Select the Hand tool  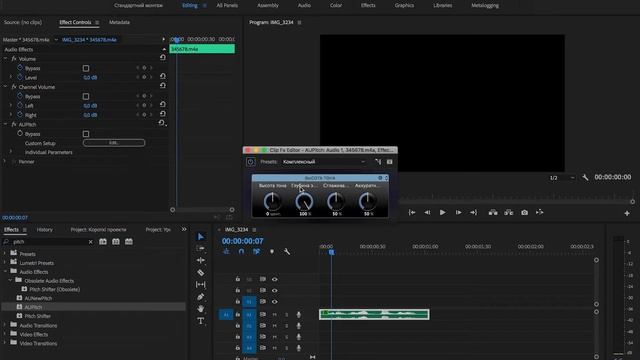[x=200, y=309]
